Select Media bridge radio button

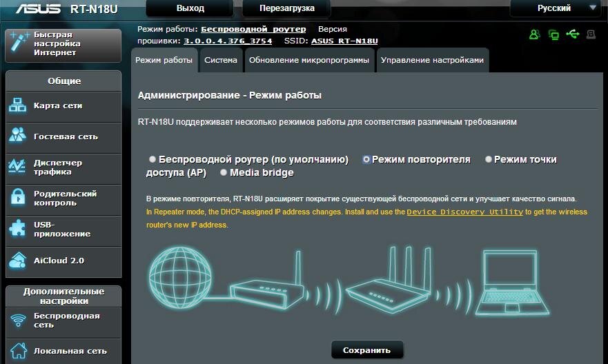point(224,172)
